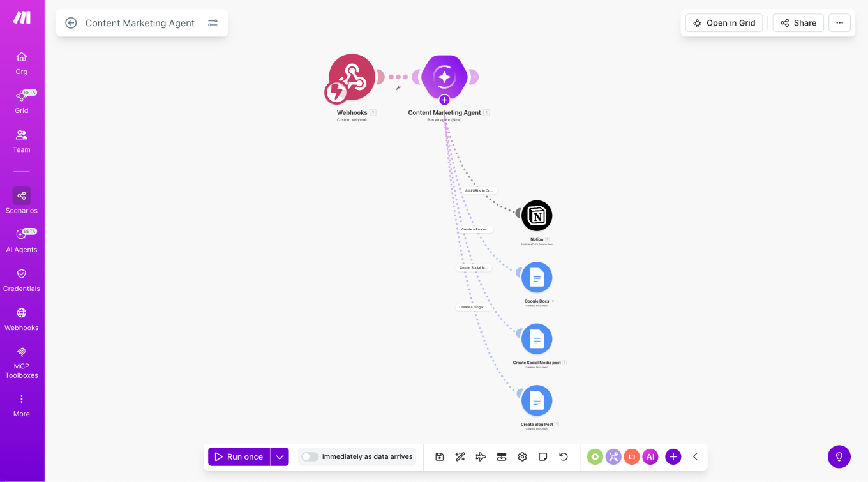Screen dimensions: 868x482
Task: Toggle the Immediately as data arrives switch
Action: pyautogui.click(x=310, y=456)
